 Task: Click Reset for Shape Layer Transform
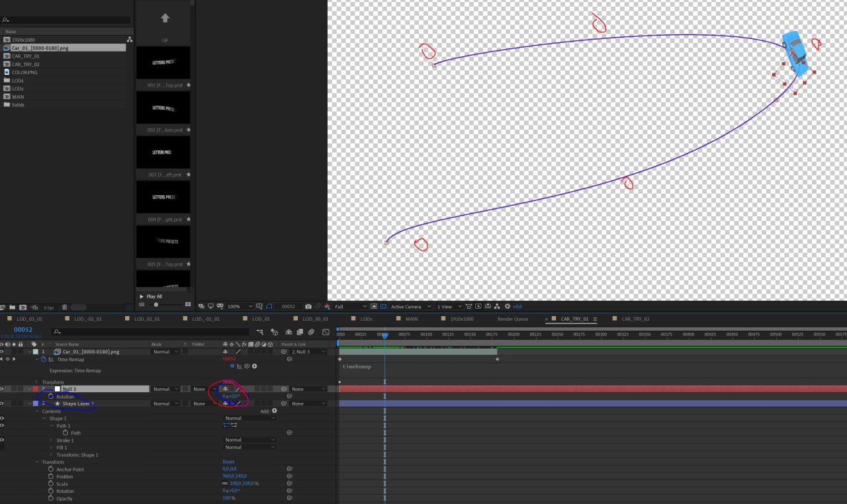click(228, 462)
